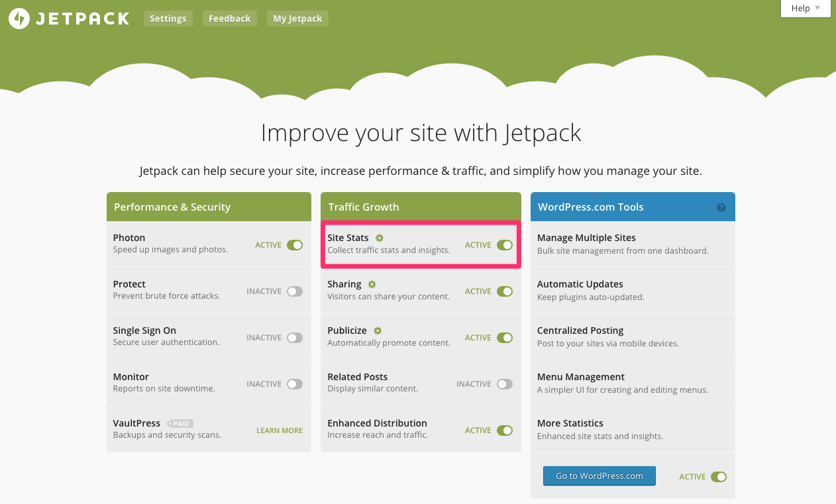Image resolution: width=836 pixels, height=504 pixels.
Task: Click the Sharing module title
Action: (x=344, y=284)
